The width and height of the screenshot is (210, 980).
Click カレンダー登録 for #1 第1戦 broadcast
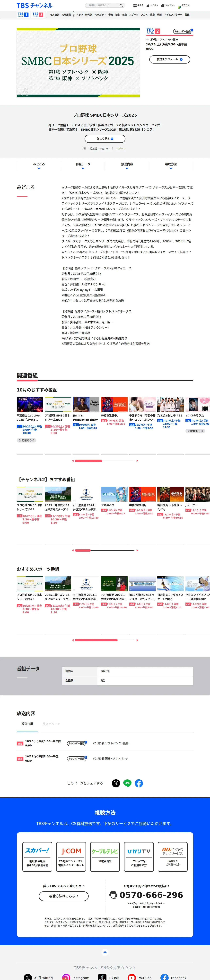[77, 743]
